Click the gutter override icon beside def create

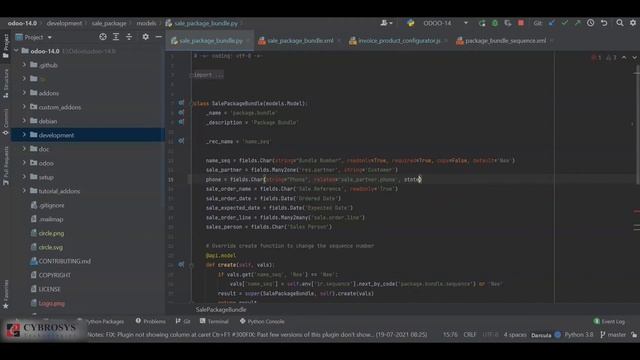181,264
